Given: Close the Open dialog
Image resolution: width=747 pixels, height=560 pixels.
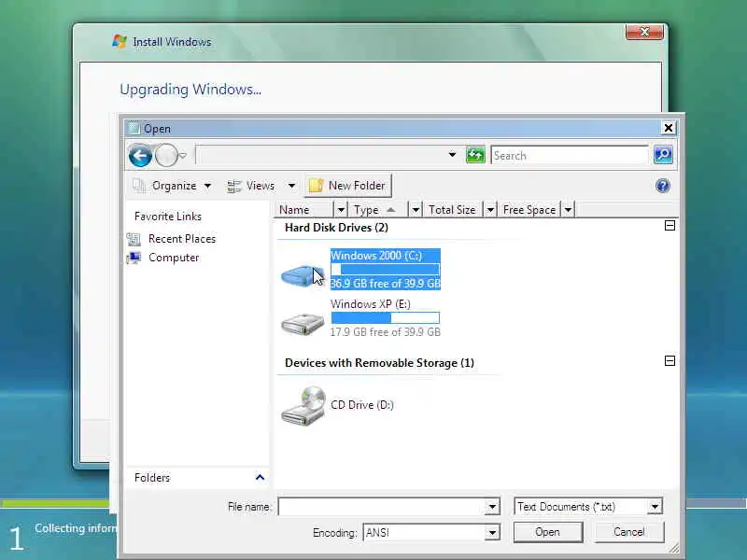Looking at the screenshot, I should (x=669, y=128).
